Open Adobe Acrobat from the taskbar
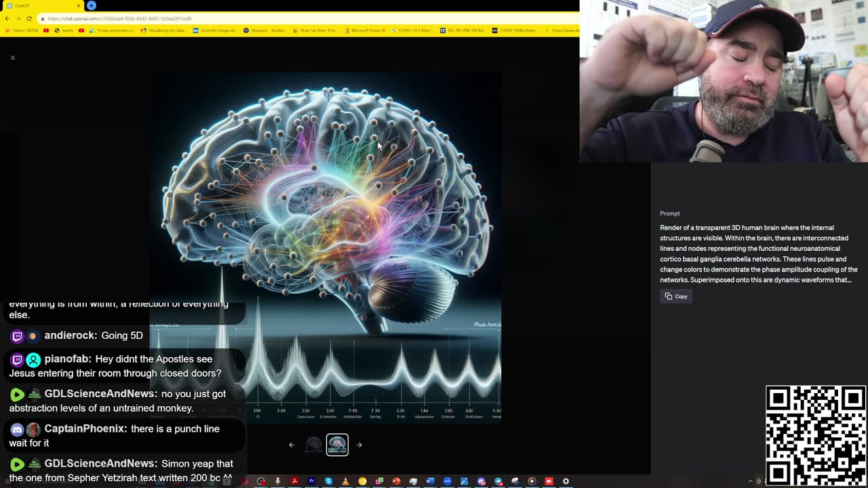Viewport: 868px width, 488px height. click(x=294, y=481)
